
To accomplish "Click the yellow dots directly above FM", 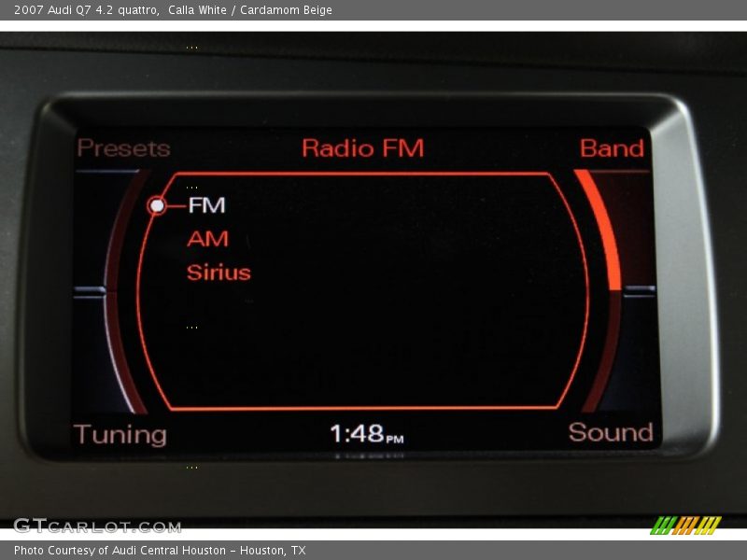I will 191,188.
